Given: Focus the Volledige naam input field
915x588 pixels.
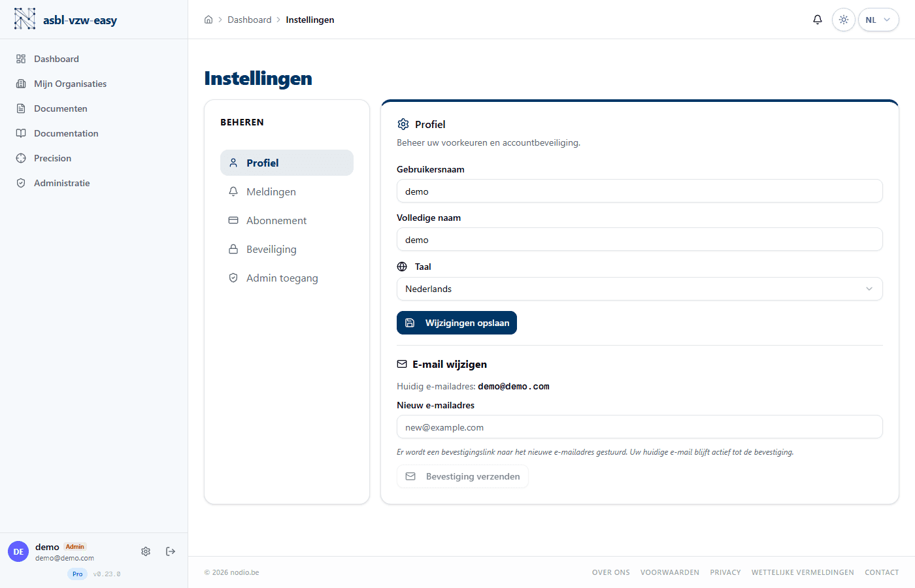Looking at the screenshot, I should tap(640, 239).
